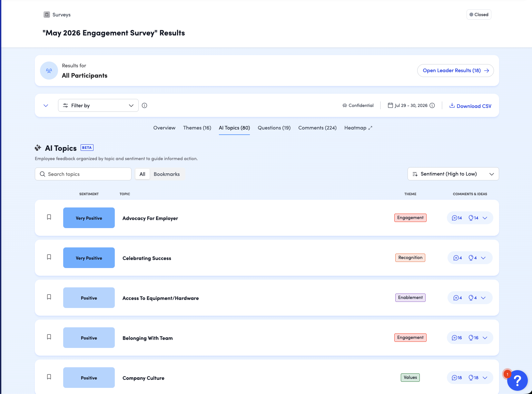Click Positive badge for Company Culture
The image size is (532, 394).
pyautogui.click(x=89, y=378)
